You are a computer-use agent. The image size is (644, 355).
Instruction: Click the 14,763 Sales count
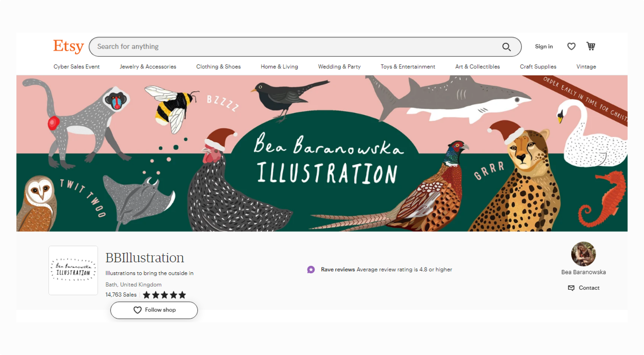[x=121, y=295]
